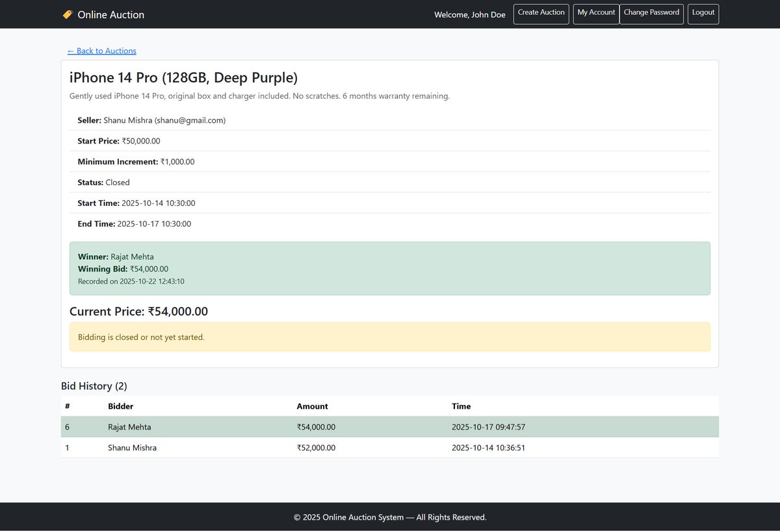Click the Status: Closed detail row
The width and height of the screenshot is (780, 532).
pos(390,182)
